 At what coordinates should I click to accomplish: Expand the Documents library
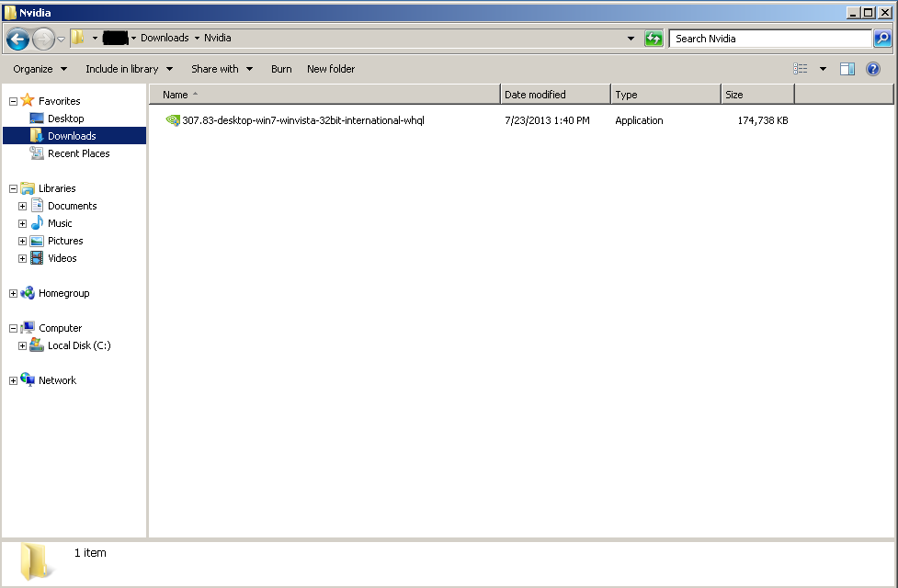(22, 206)
